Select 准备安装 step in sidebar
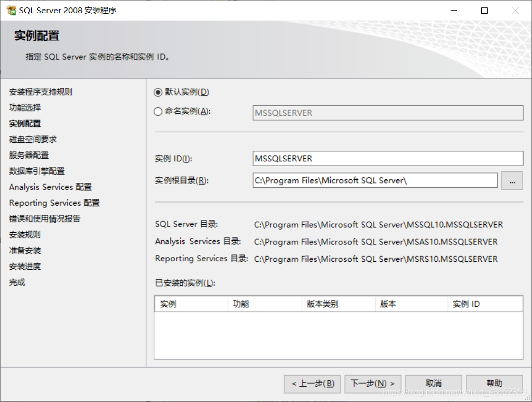 pyautogui.click(x=25, y=250)
